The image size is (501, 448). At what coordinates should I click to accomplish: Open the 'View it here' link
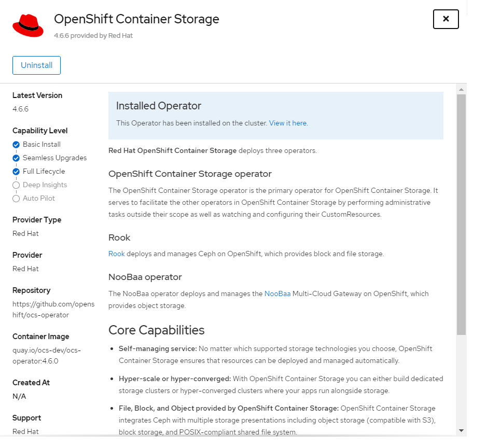[x=287, y=123]
